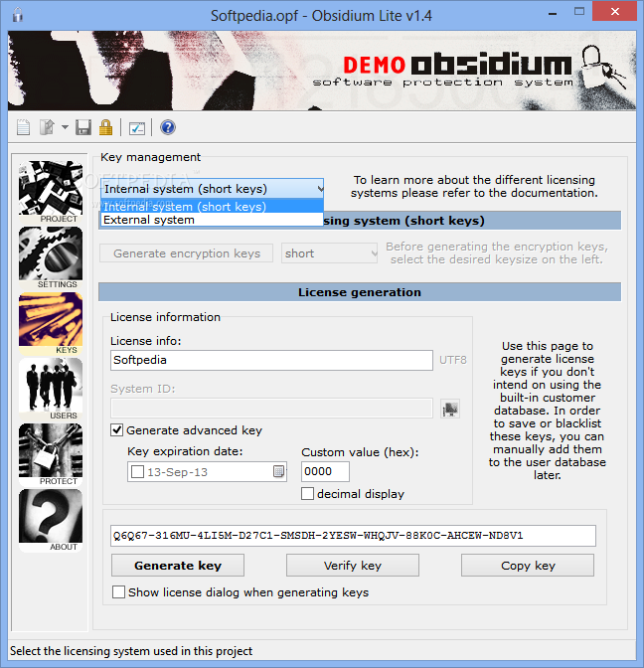Close the Obsidium Lite window
Image resolution: width=644 pixels, height=668 pixels.
coord(614,12)
